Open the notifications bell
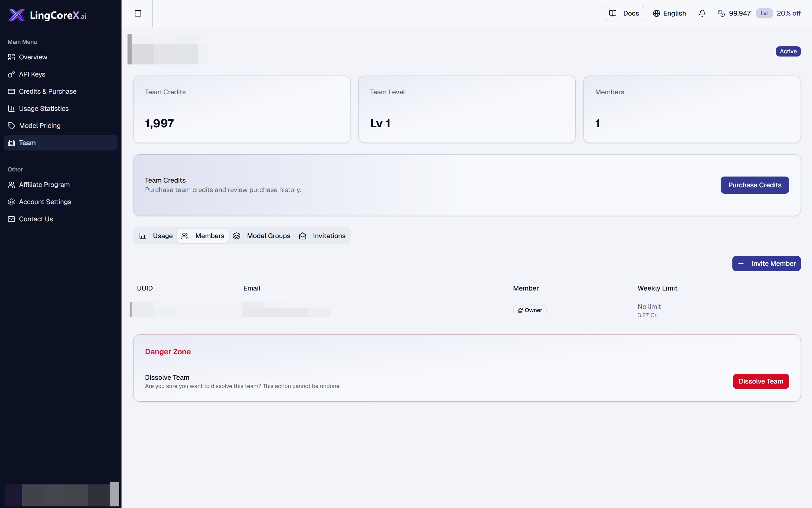 [702, 13]
